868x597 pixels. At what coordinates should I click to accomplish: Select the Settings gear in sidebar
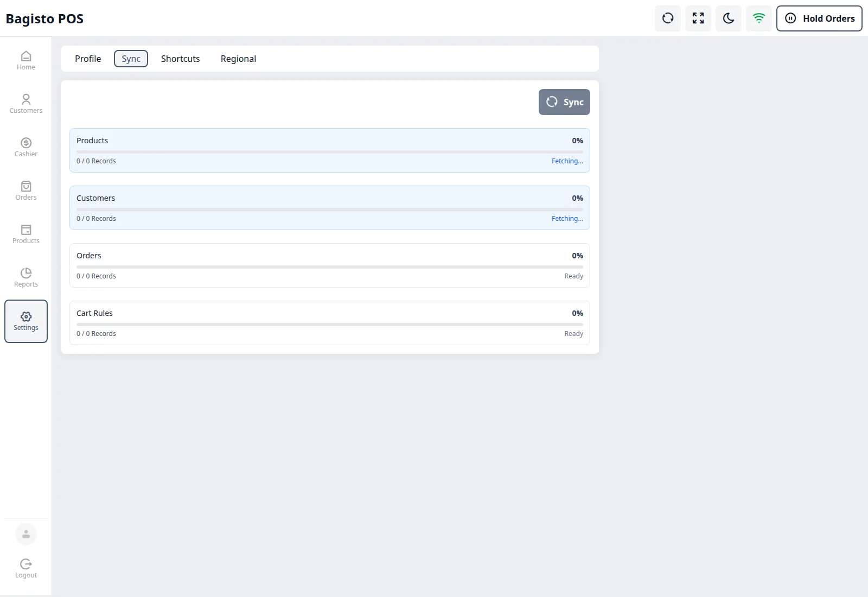point(26,321)
